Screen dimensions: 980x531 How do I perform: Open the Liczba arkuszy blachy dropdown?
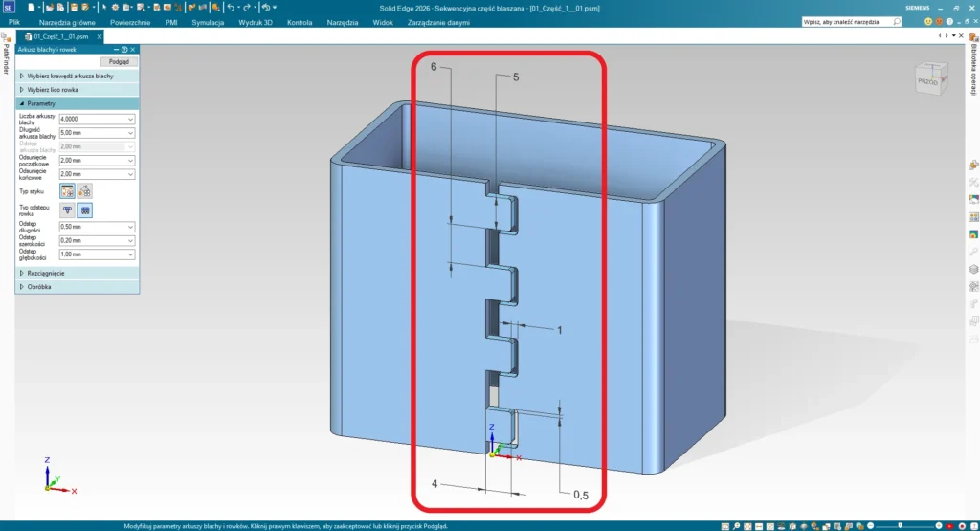tap(130, 119)
